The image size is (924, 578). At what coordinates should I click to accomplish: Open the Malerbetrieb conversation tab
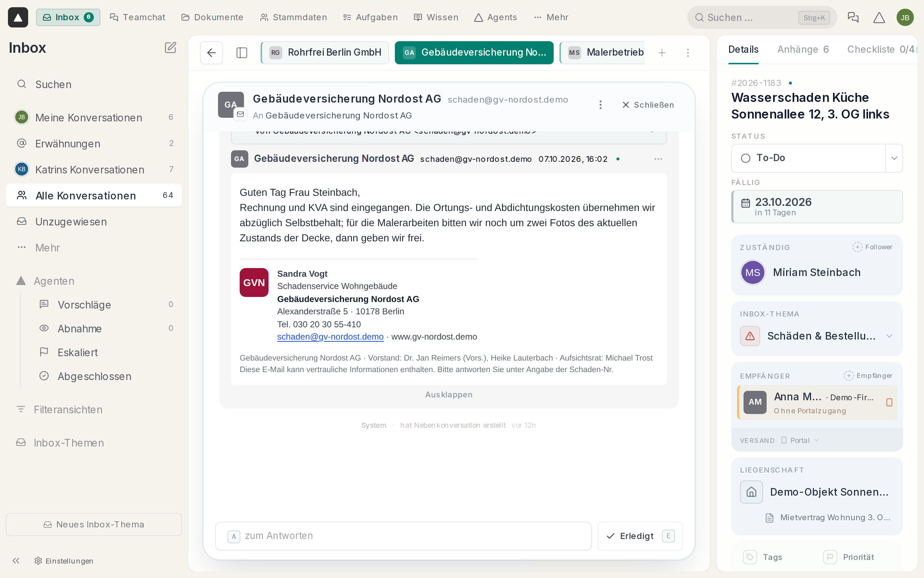(x=602, y=52)
